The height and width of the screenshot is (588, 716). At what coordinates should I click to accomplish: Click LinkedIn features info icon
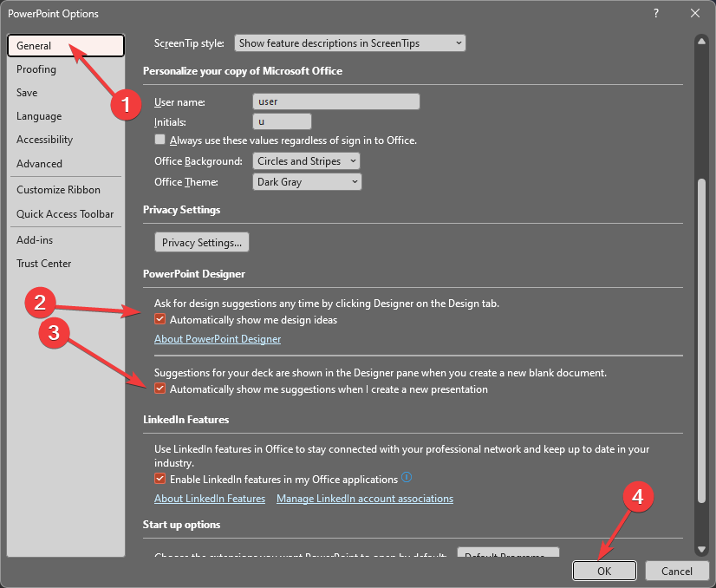click(x=407, y=478)
